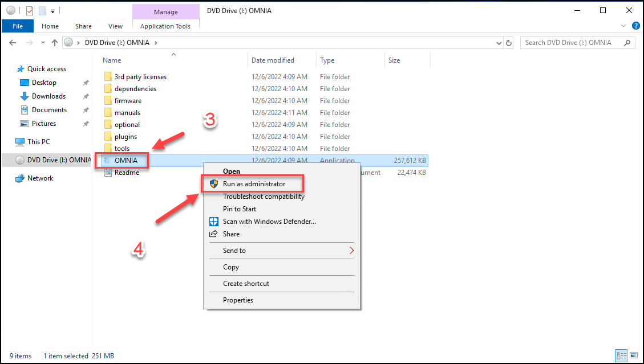Open the Application Tools tab
This screenshot has width=644, height=364.
[165, 26]
